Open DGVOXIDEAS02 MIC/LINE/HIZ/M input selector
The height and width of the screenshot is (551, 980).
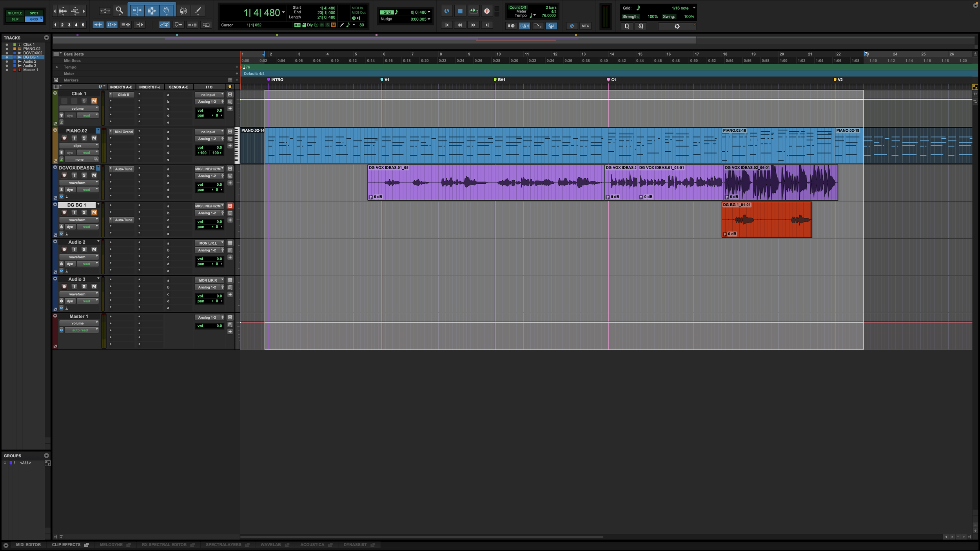click(209, 169)
